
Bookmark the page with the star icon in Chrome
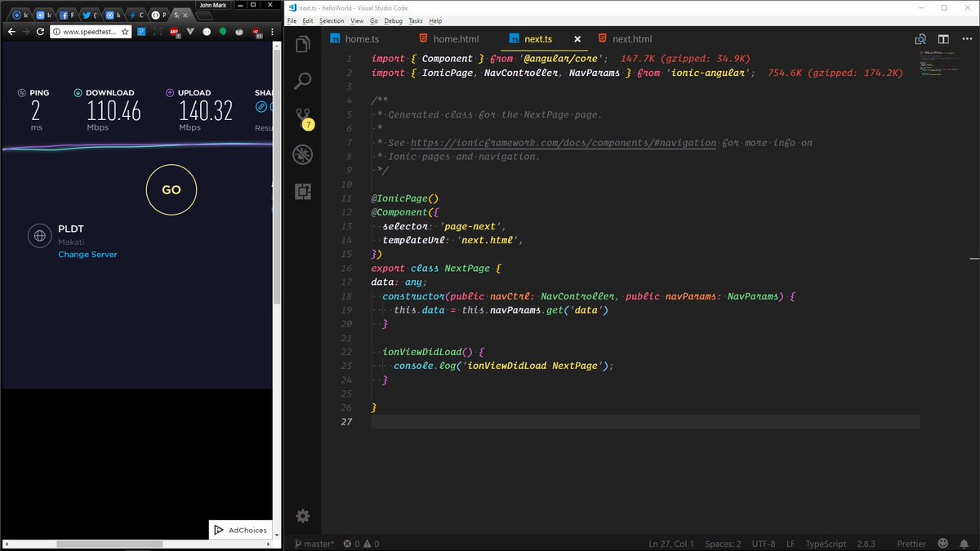[x=125, y=32]
